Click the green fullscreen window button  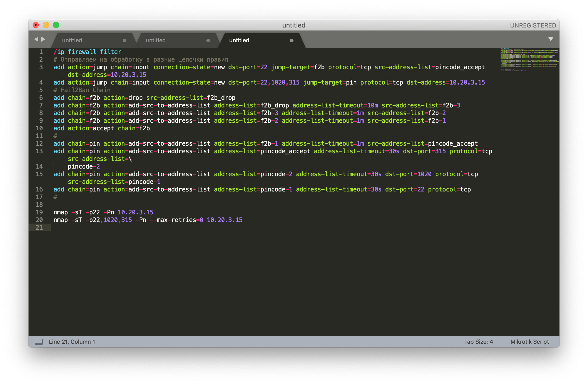(x=56, y=25)
